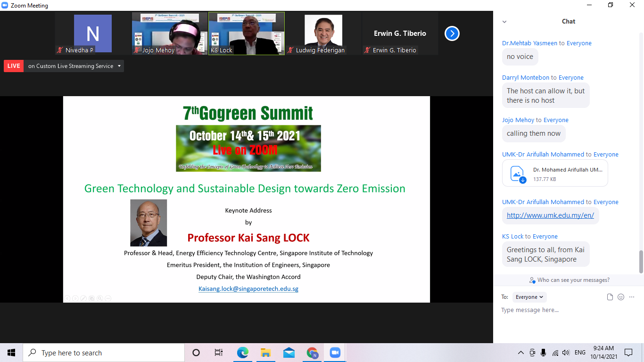This screenshot has height=362, width=644.
Task: Click 'Greetings to all' chat message
Action: [546, 255]
